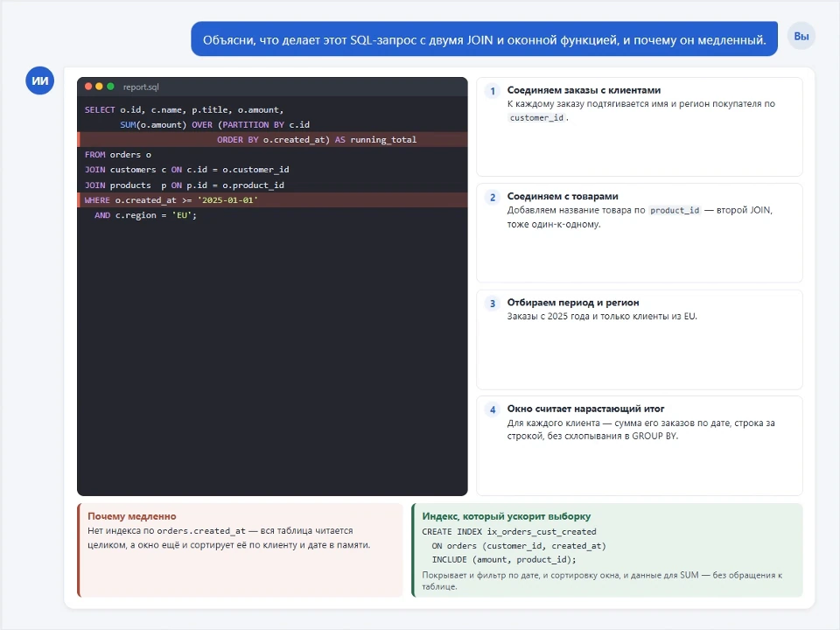Image resolution: width=840 pixels, height=630 pixels.
Task: Select heading Индекс, который ускорит выборку
Action: click(507, 516)
